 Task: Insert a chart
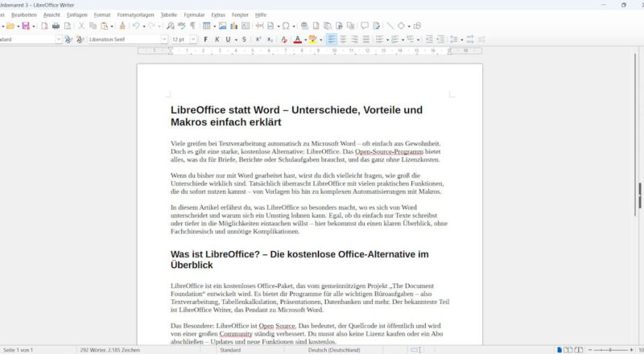point(234,26)
